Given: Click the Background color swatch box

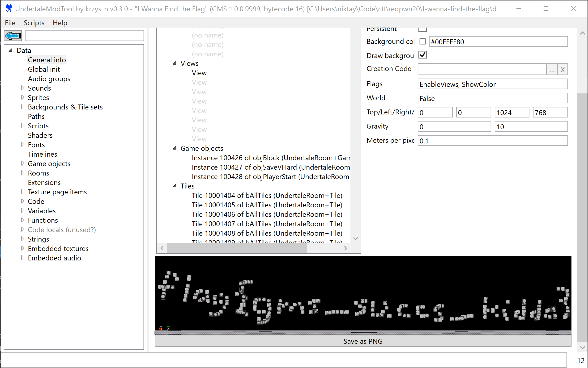Looking at the screenshot, I should [x=423, y=42].
